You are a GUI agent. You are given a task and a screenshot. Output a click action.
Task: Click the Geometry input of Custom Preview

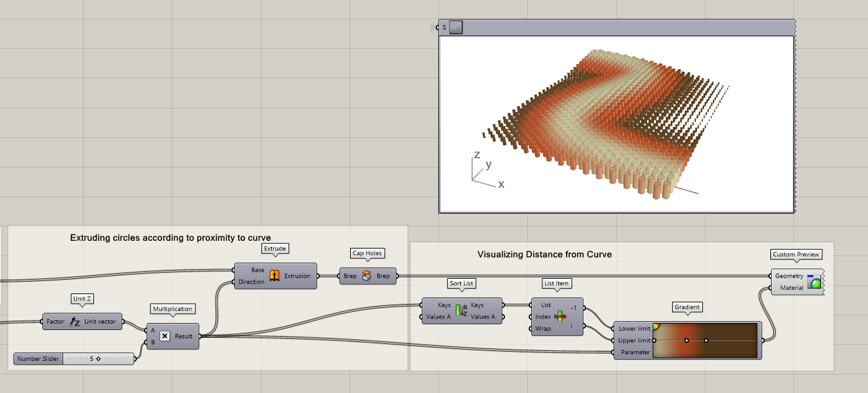789,276
